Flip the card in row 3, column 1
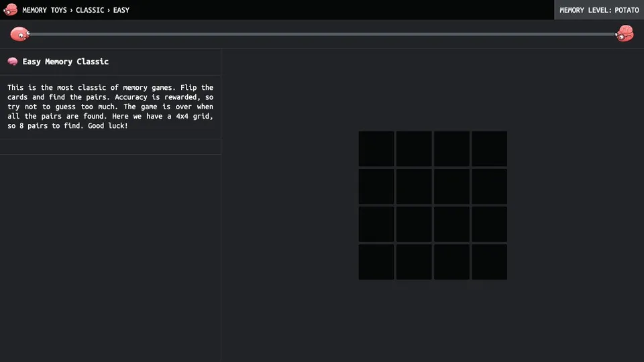 pos(376,225)
